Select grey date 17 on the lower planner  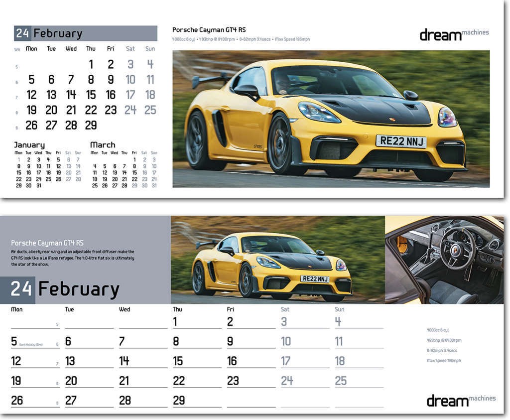(x=285, y=361)
